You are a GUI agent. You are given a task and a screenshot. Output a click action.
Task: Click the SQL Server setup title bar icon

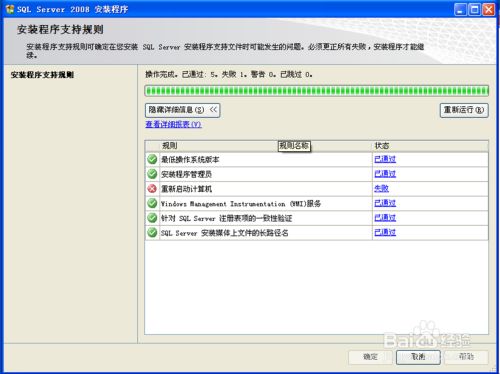click(x=10, y=9)
